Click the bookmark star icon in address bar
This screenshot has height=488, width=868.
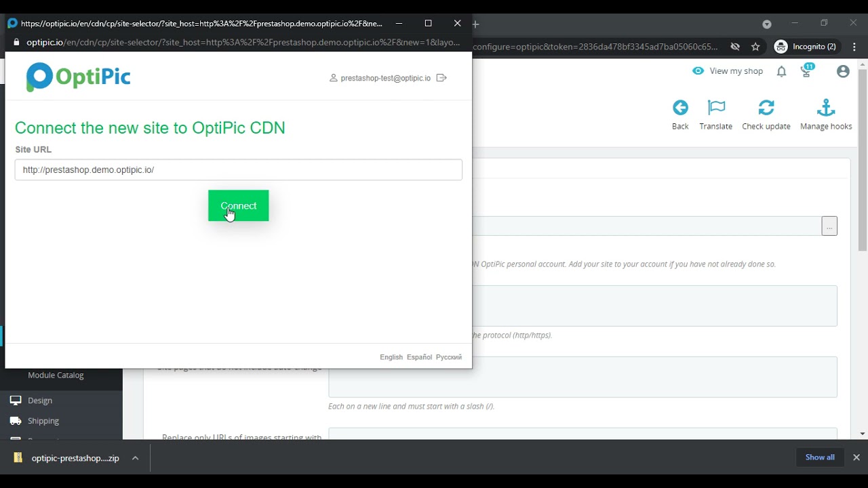pos(755,47)
